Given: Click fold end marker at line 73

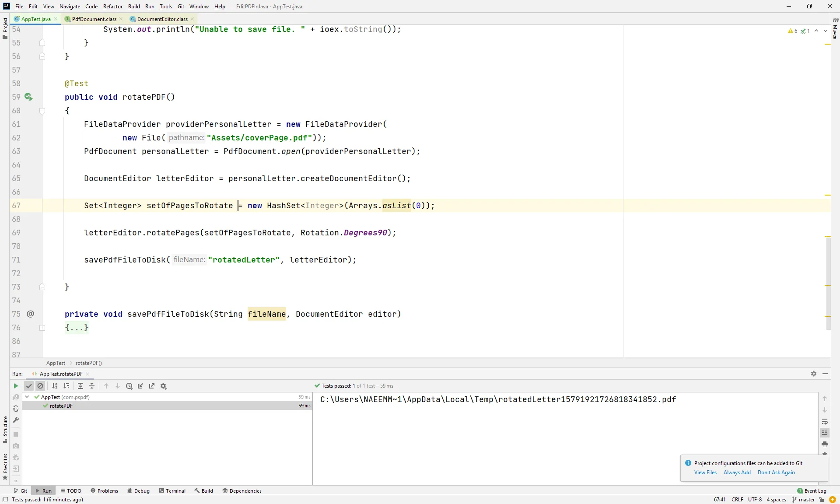Looking at the screenshot, I should click(x=42, y=287).
